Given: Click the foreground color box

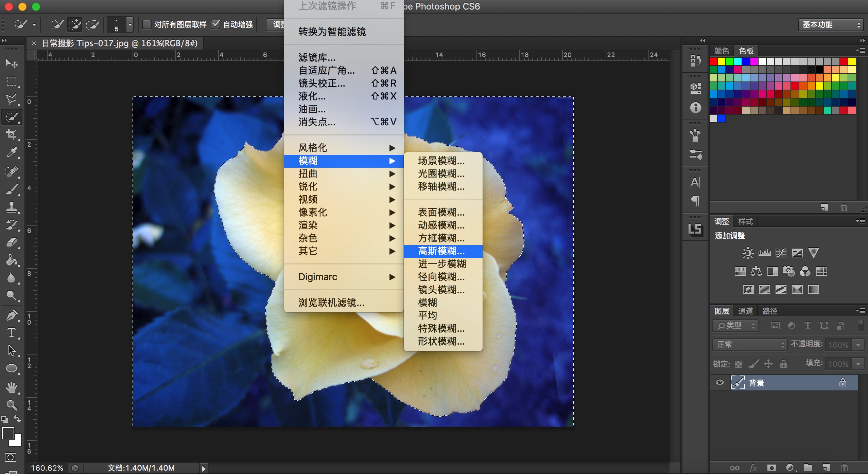Looking at the screenshot, I should [8, 433].
